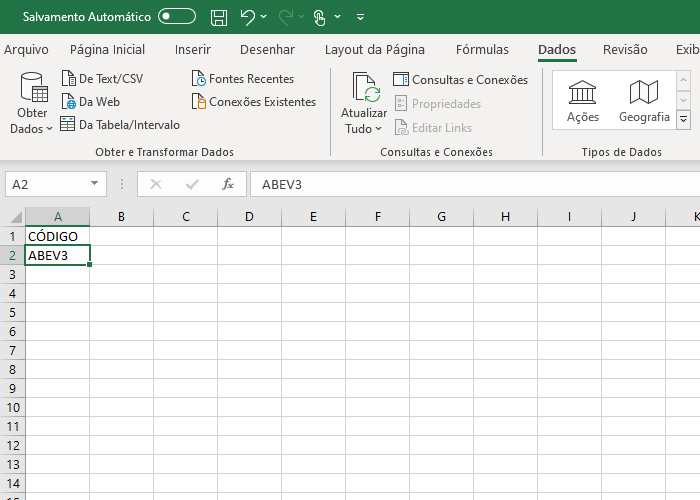Viewport: 700px width, 500px height.
Task: Select the Geografia data type
Action: tap(644, 101)
